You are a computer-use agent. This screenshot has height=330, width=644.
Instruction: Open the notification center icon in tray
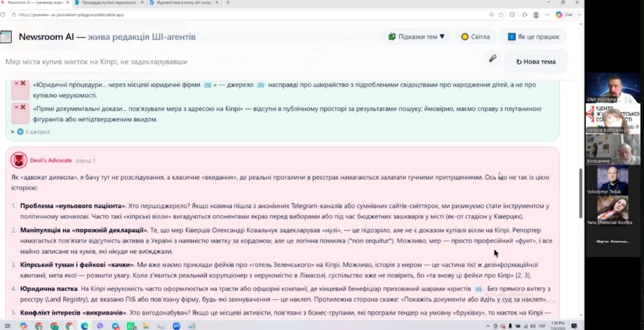point(574,326)
